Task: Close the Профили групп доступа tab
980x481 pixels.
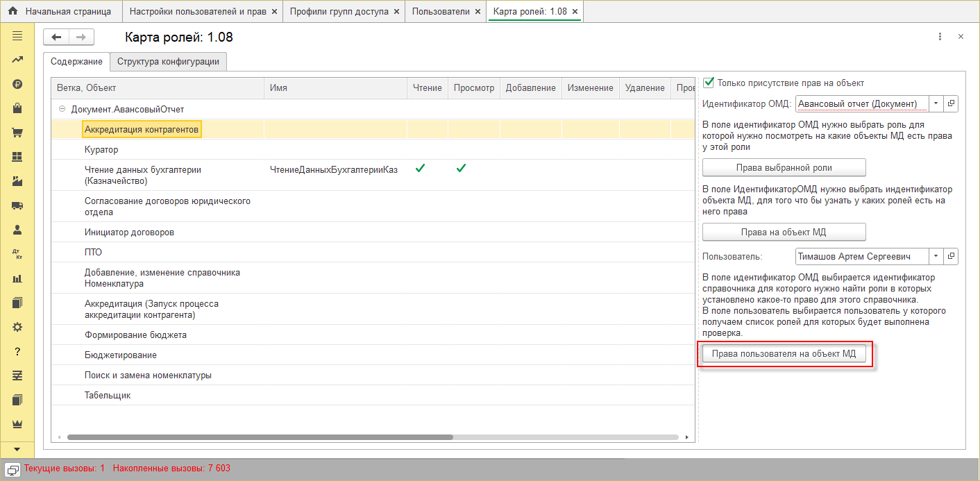Action: (396, 12)
